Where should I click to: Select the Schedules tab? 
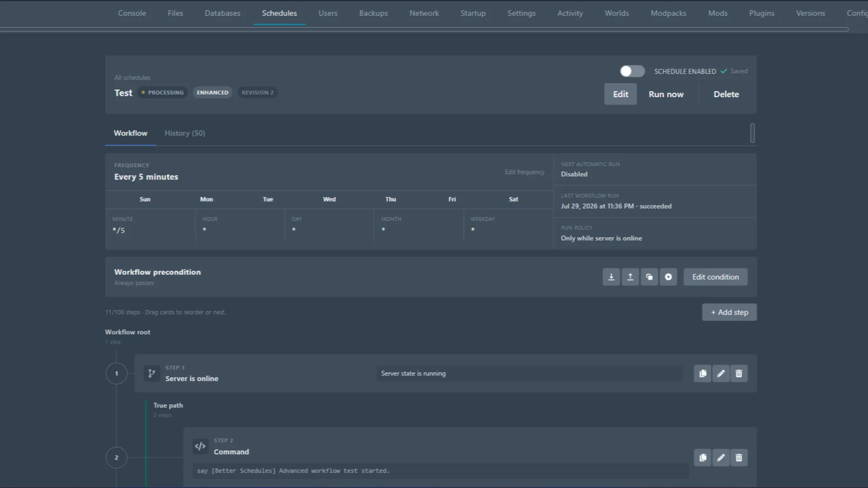279,13
